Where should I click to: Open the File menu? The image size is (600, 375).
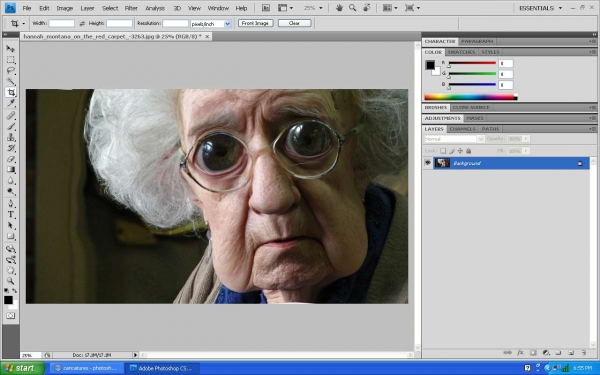pyautogui.click(x=26, y=8)
